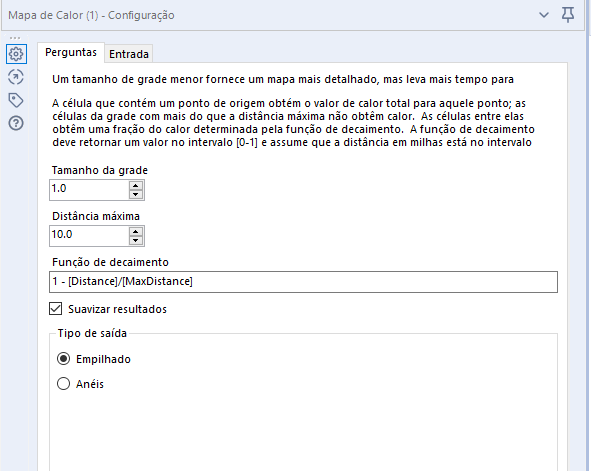Image resolution: width=591 pixels, height=471 pixels.
Task: Click the Função de decaimento formula field
Action: click(303, 282)
